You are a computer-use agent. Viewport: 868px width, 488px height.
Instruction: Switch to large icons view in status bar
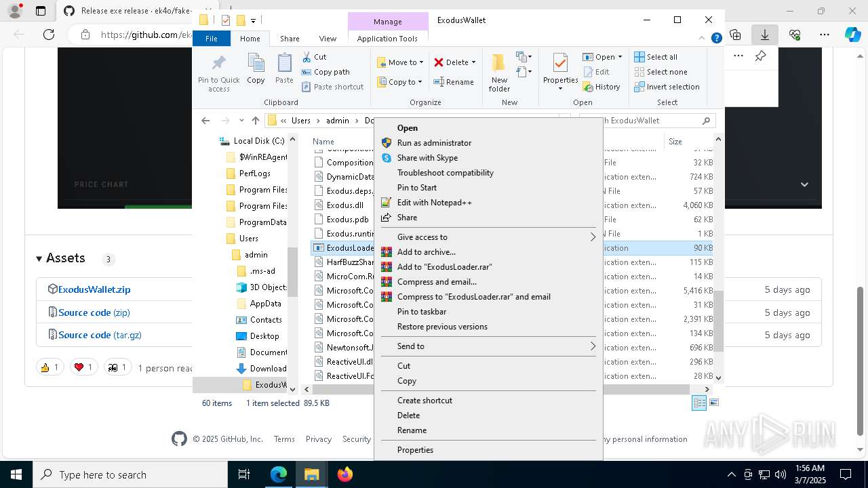click(x=713, y=403)
